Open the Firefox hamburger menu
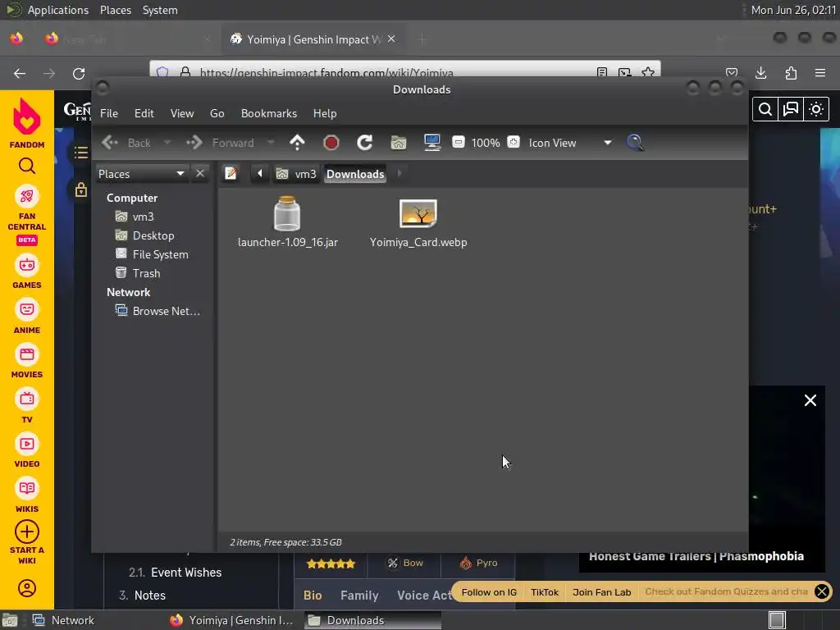The image size is (840, 630). pyautogui.click(x=820, y=73)
